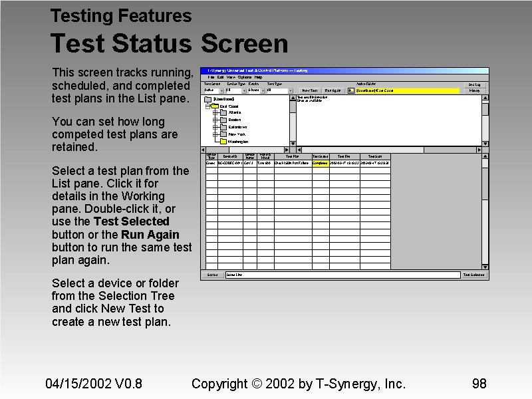Click the Boston folder icon in the tree

(222, 120)
